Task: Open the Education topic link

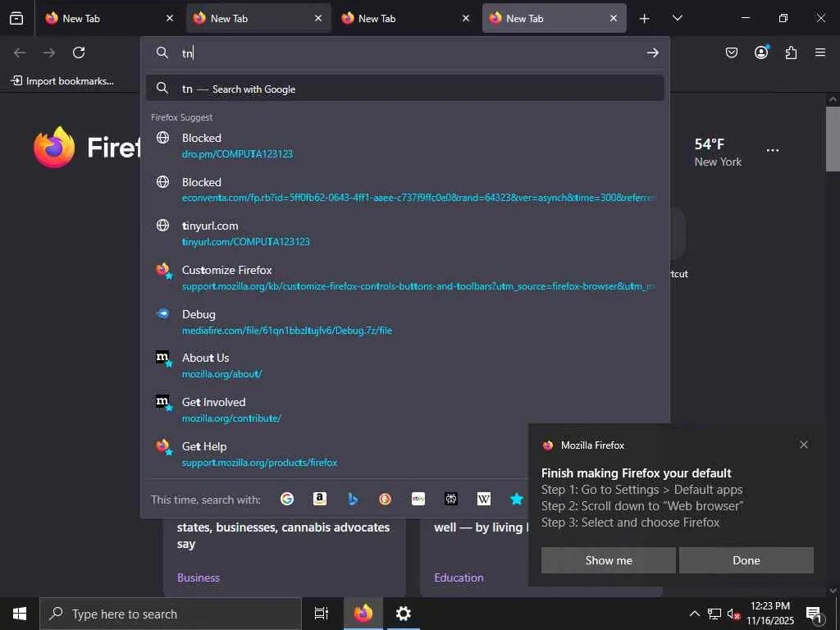Action: pyautogui.click(x=459, y=577)
